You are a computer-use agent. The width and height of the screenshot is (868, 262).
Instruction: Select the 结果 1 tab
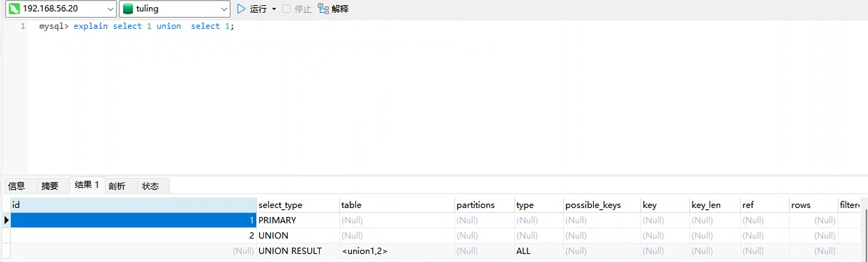(x=87, y=185)
